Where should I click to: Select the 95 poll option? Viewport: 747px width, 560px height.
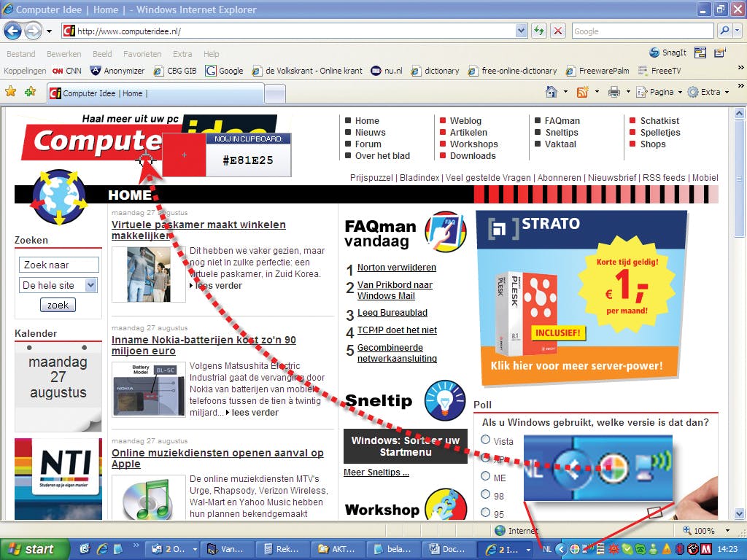[x=485, y=513]
